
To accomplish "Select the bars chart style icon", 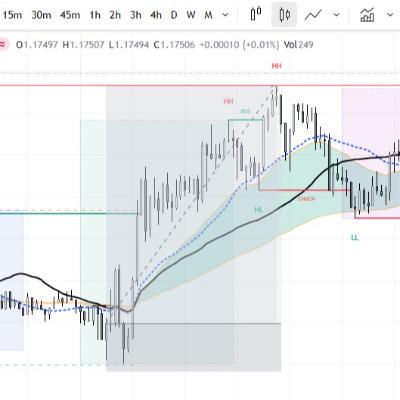I will [256, 14].
